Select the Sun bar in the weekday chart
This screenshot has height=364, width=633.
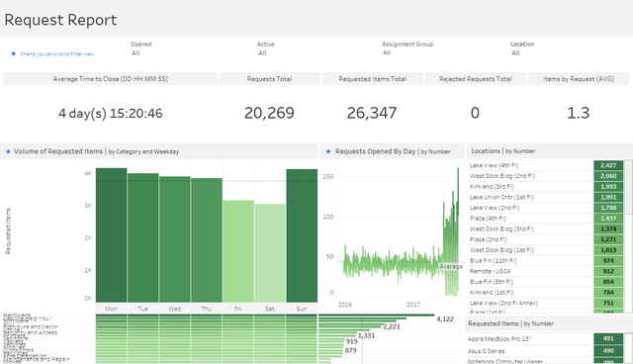click(x=302, y=235)
